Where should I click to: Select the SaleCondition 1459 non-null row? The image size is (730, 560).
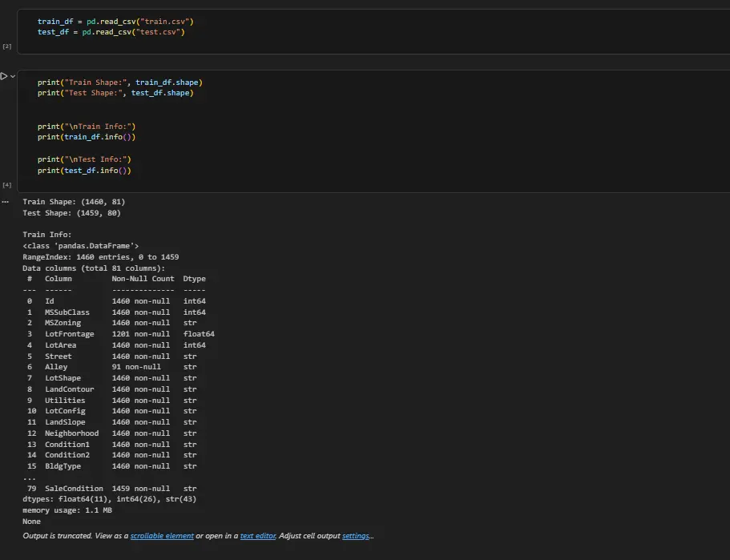point(111,489)
